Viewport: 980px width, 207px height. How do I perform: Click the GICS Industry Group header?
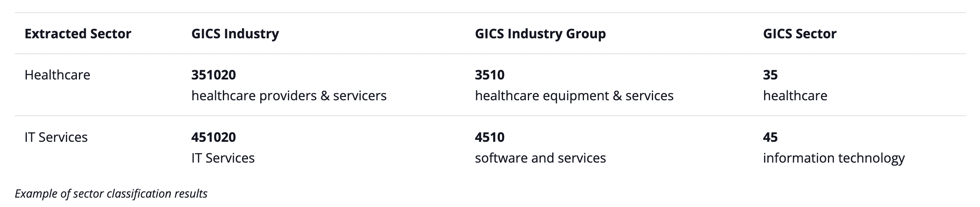click(540, 33)
